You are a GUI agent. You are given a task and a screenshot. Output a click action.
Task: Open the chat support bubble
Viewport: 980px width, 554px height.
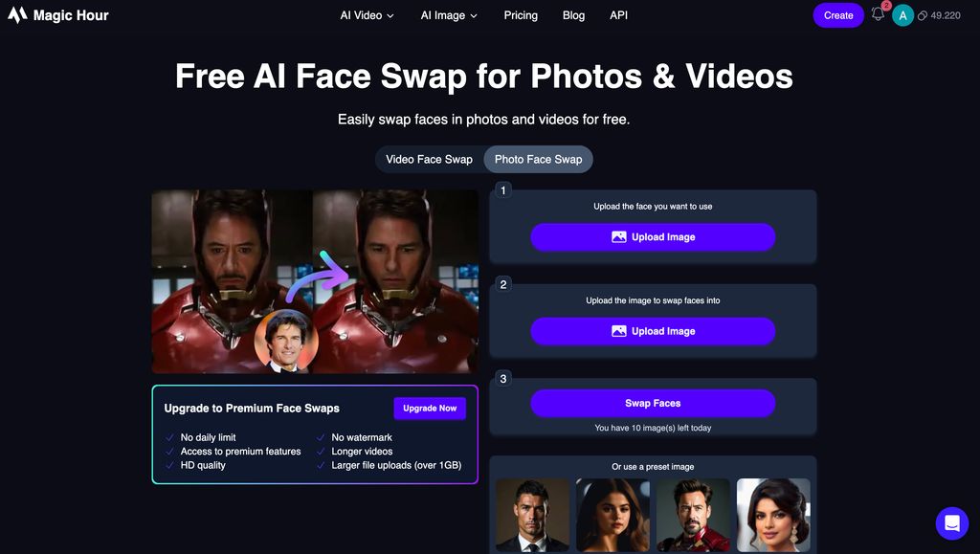[952, 522]
